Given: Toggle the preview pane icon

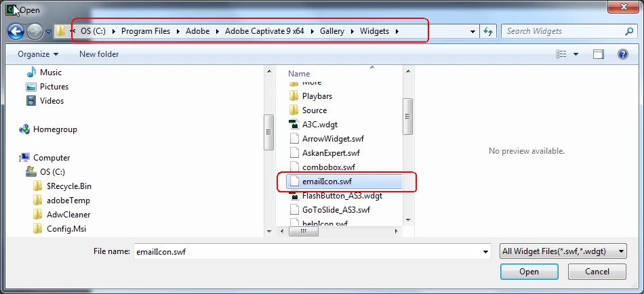Looking at the screenshot, I should [x=599, y=54].
